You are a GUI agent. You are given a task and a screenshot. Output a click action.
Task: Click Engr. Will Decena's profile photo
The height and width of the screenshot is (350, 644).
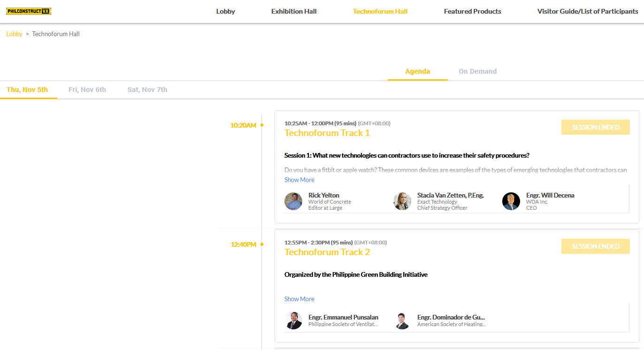point(511,201)
